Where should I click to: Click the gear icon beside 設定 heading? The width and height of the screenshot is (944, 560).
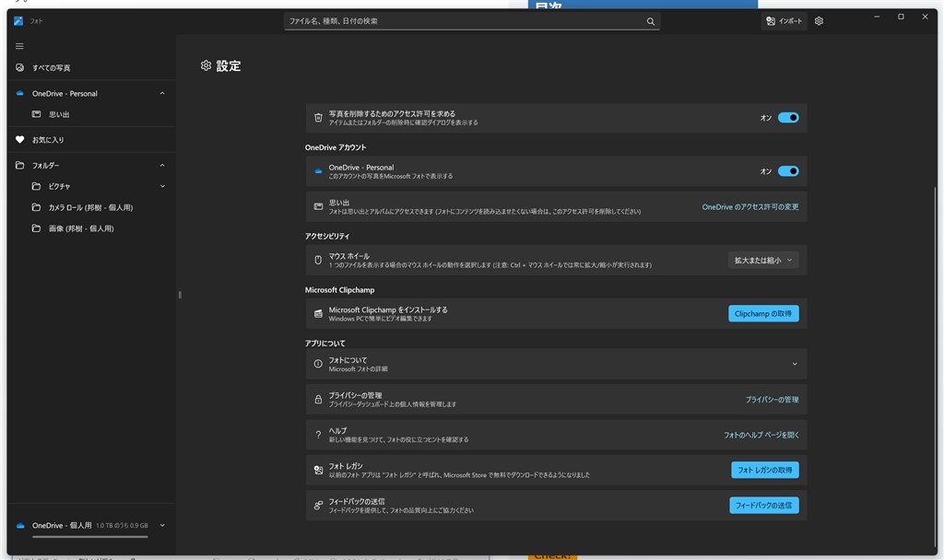(x=206, y=65)
